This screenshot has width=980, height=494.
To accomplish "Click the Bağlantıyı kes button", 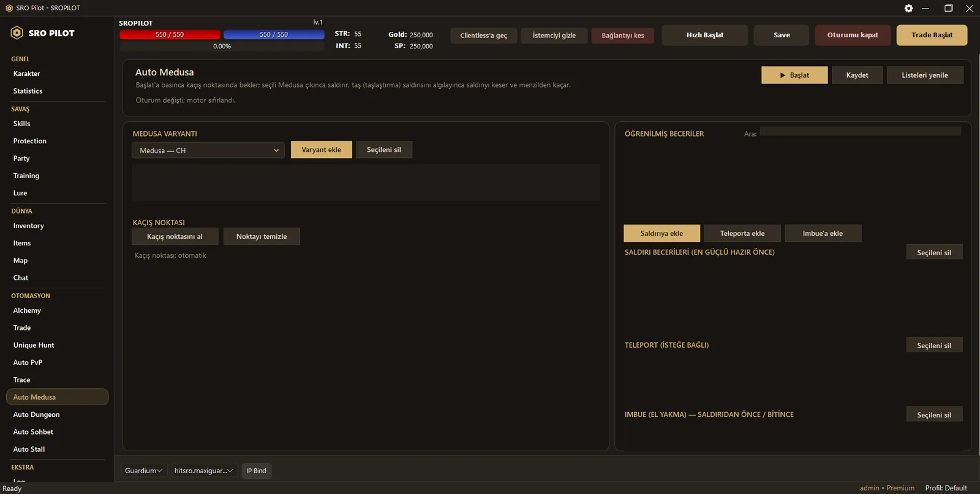I will pos(623,36).
